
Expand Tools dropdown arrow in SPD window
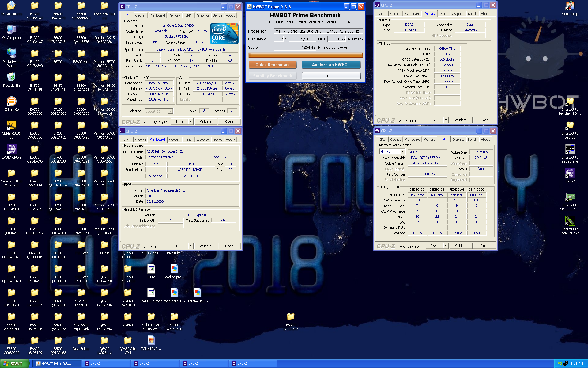[446, 246]
